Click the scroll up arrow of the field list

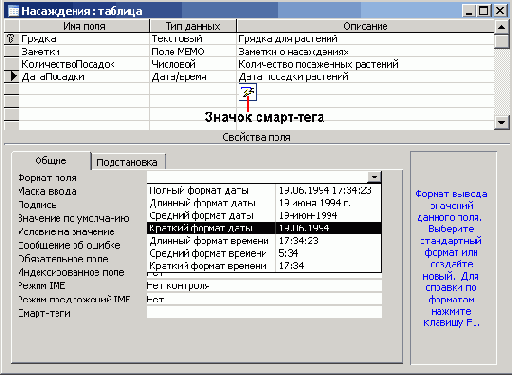point(501,27)
